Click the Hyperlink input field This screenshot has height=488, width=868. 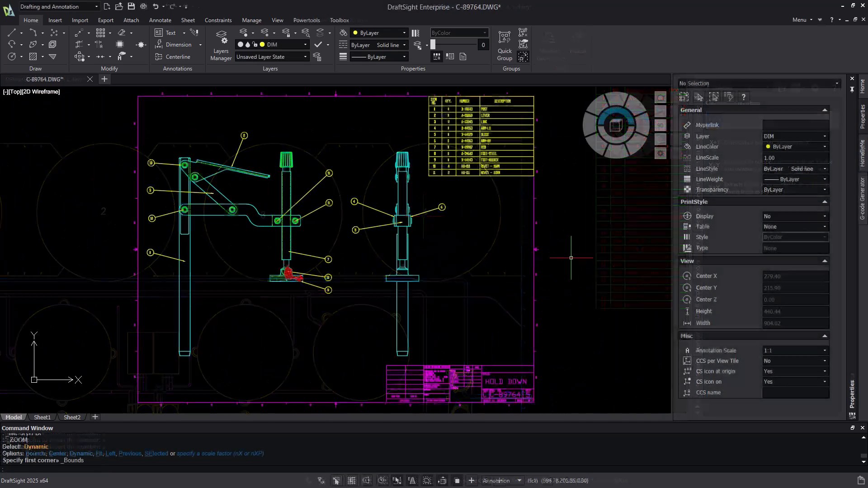[x=795, y=125]
